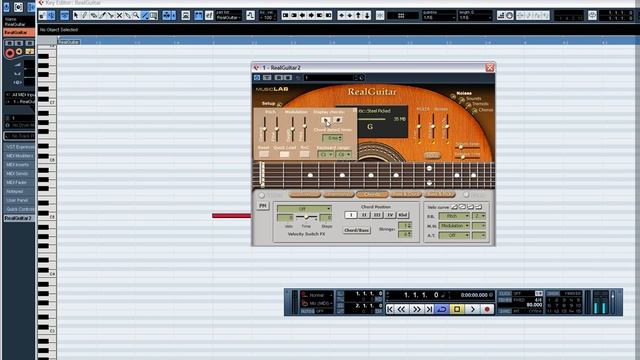Toggle Acoustic Feedback speaker icon
The height and width of the screenshot is (360, 640).
pos(51,16)
